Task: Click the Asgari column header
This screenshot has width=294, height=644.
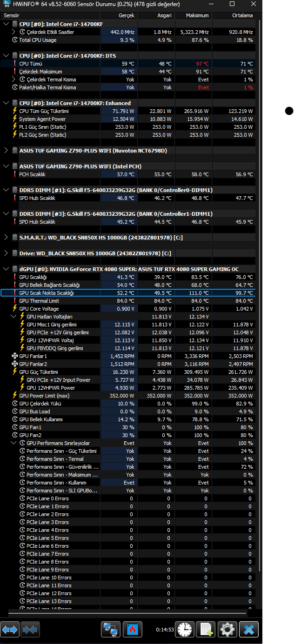Action: point(156,15)
